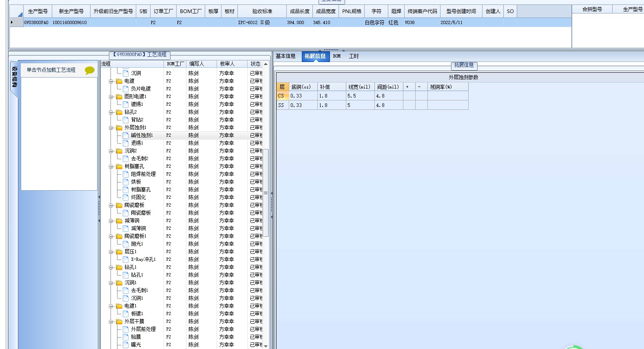Collapse the 树脂塞孔 parent tree node
This screenshot has height=349, width=644.
tap(111, 167)
